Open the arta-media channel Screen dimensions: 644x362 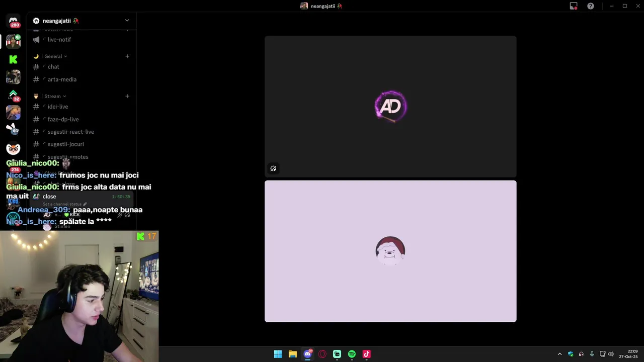pyautogui.click(x=80, y=79)
